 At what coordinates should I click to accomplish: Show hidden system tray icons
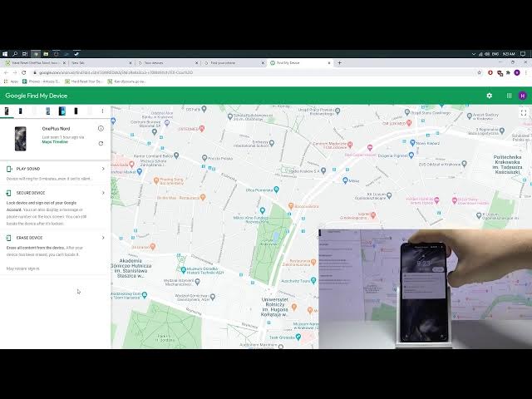(x=473, y=53)
